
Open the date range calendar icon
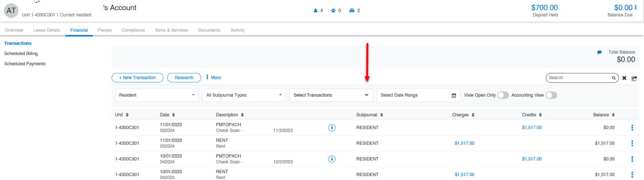pyautogui.click(x=454, y=95)
